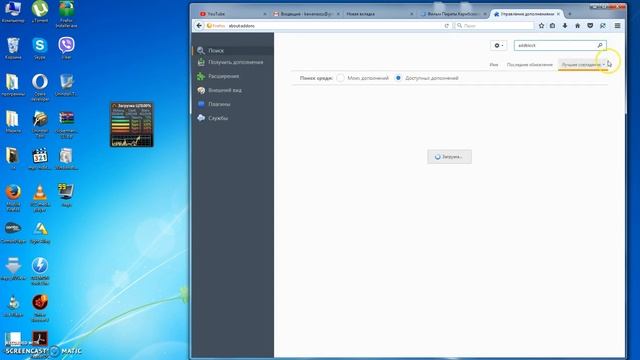Select the Search section in sidebar
The image size is (640, 360).
click(233, 51)
